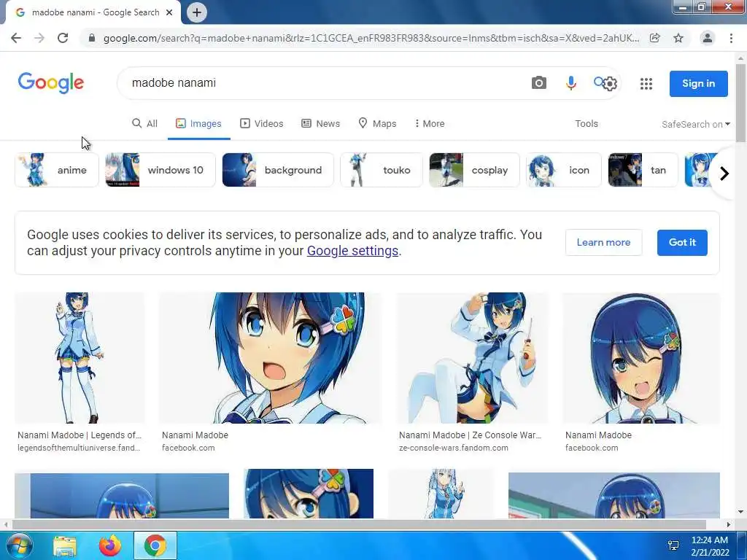Filter results by windows 10 chip
Screen dimensions: 747x560
[x=160, y=170]
